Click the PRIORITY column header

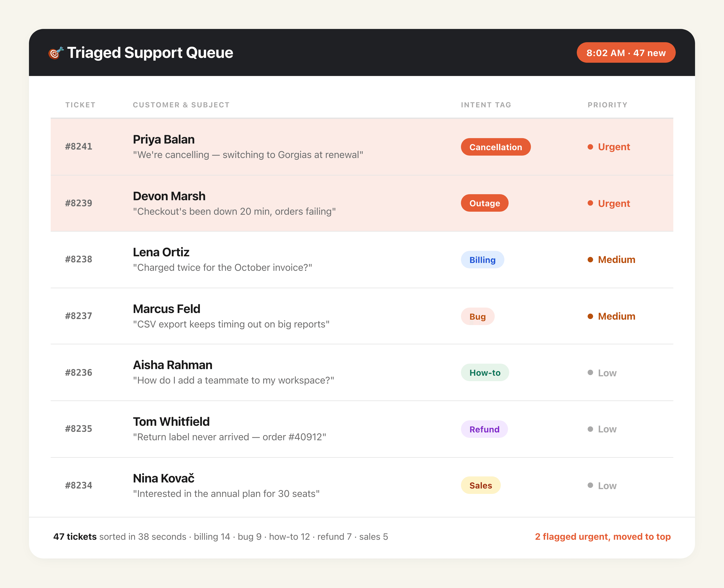tap(607, 105)
